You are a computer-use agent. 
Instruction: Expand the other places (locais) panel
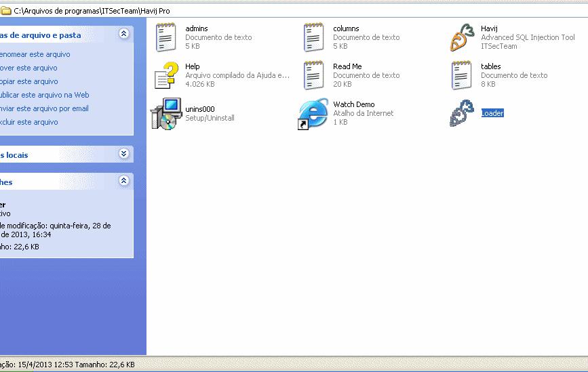123,154
